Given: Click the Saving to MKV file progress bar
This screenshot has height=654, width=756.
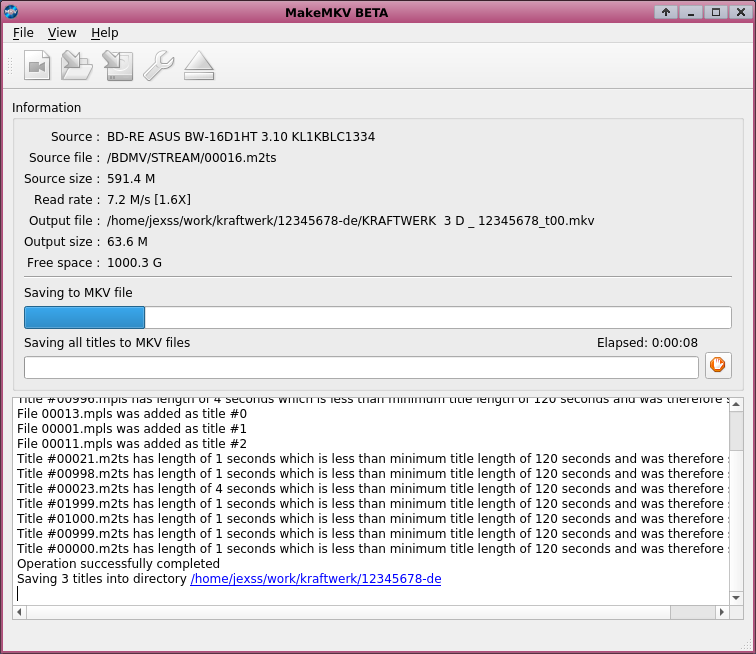Looking at the screenshot, I should pyautogui.click(x=377, y=318).
